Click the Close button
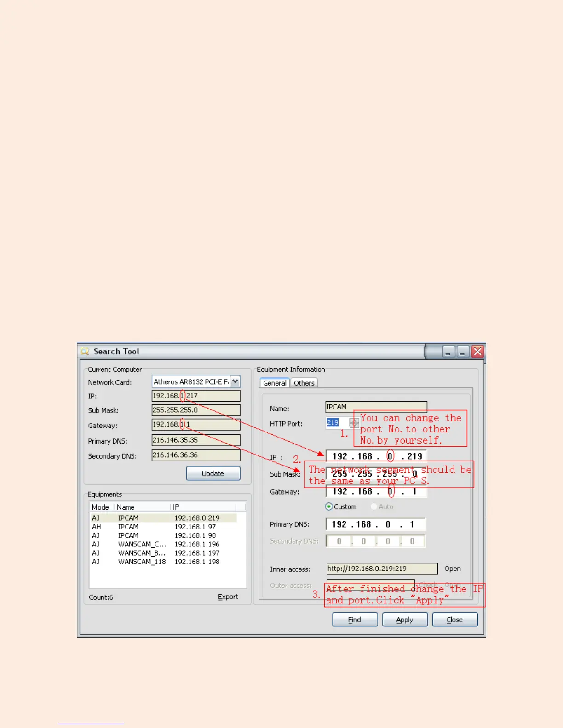Screen dimensions: 563x728 tap(454, 620)
